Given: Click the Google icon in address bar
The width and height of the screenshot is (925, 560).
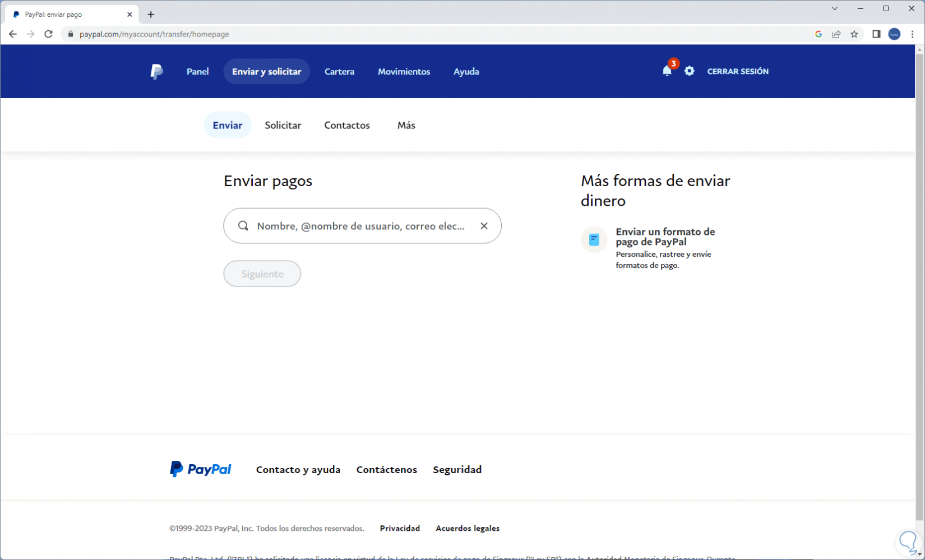Looking at the screenshot, I should (x=818, y=34).
